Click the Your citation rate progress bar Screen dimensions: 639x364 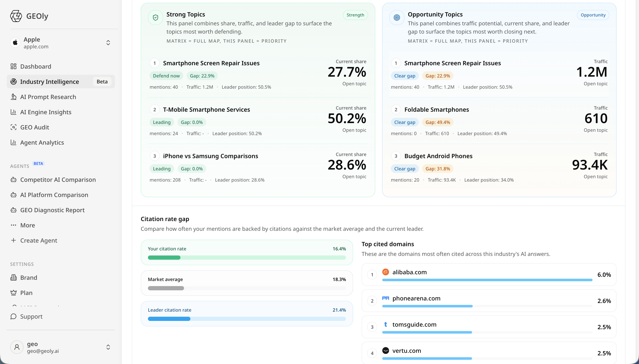pyautogui.click(x=247, y=258)
